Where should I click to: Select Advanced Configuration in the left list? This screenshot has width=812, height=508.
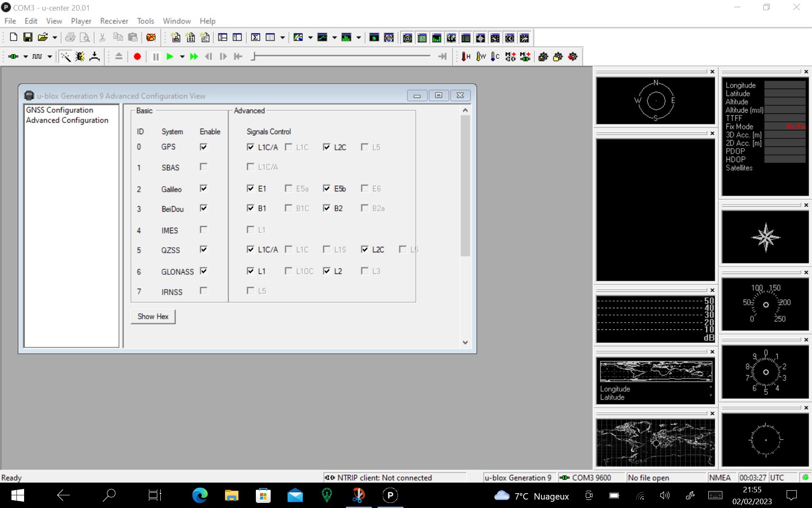pyautogui.click(x=67, y=120)
